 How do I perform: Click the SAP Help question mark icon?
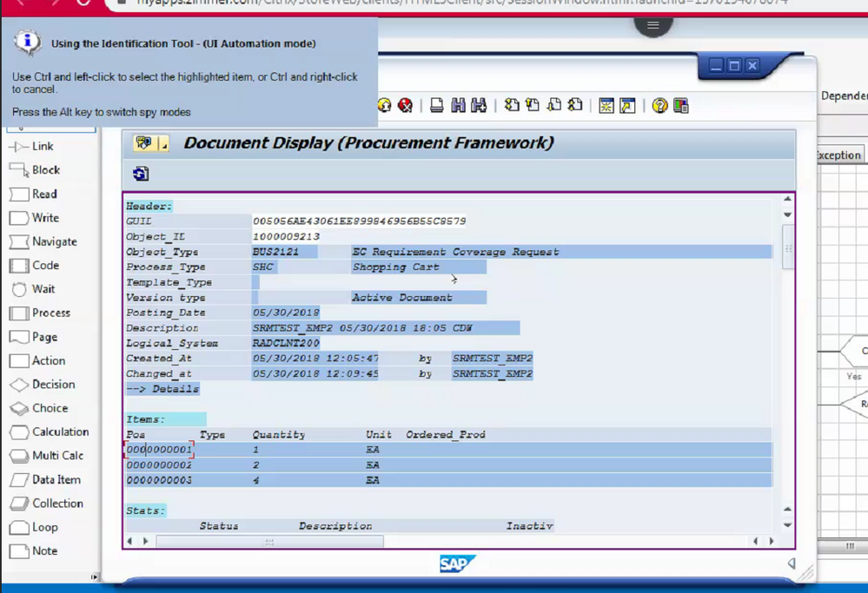pos(659,106)
